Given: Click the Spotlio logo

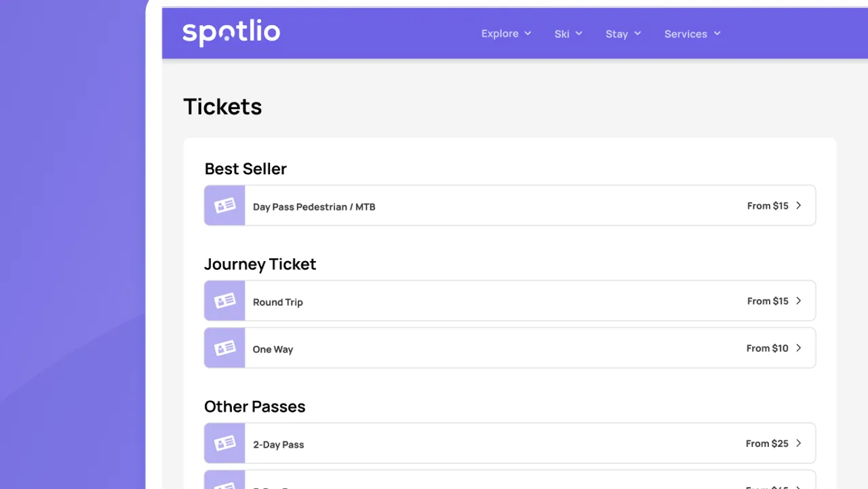Looking at the screenshot, I should pyautogui.click(x=231, y=33).
